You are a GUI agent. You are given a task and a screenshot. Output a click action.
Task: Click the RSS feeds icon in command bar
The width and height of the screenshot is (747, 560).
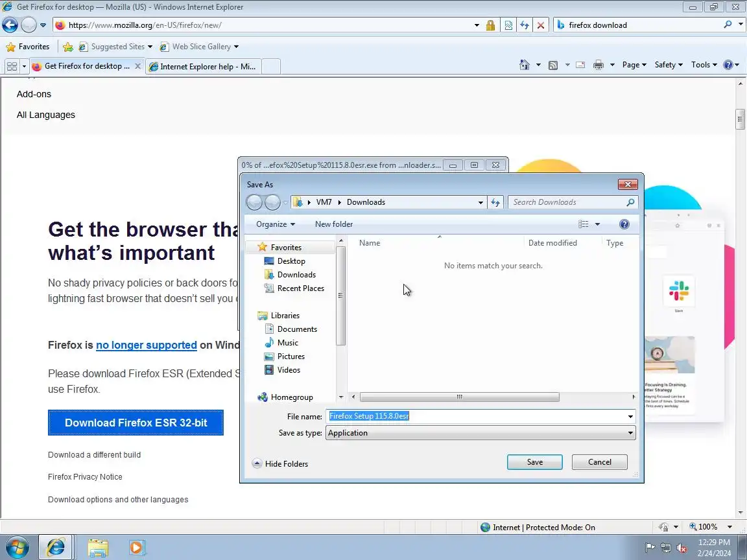(x=553, y=65)
